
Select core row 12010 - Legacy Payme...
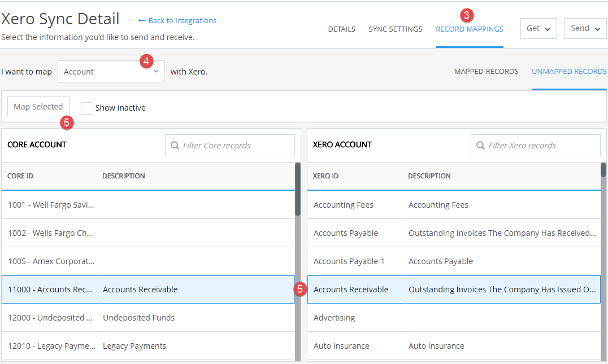148,346
